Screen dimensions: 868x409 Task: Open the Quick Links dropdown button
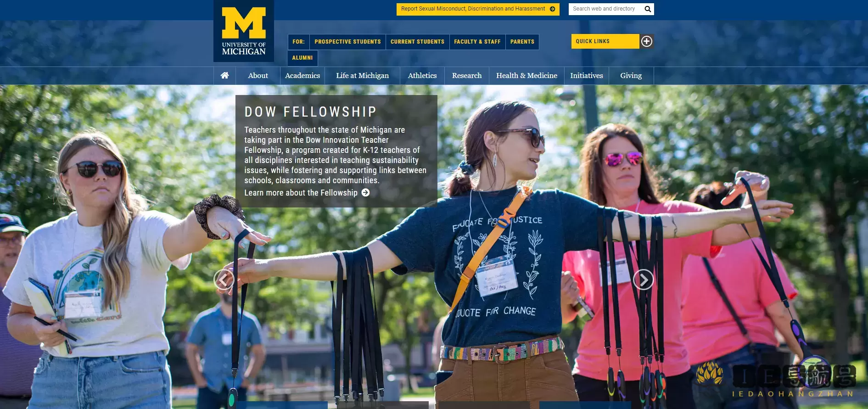click(605, 41)
